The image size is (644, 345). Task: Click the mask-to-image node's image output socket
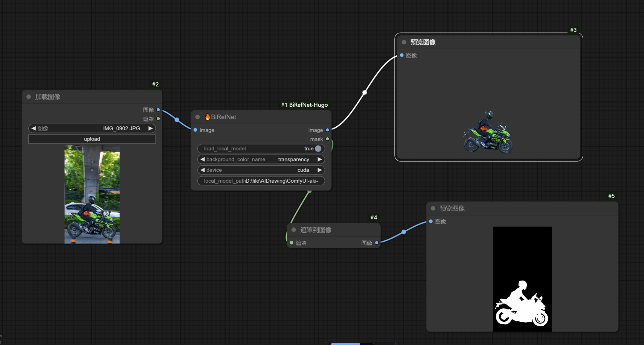[x=376, y=243]
